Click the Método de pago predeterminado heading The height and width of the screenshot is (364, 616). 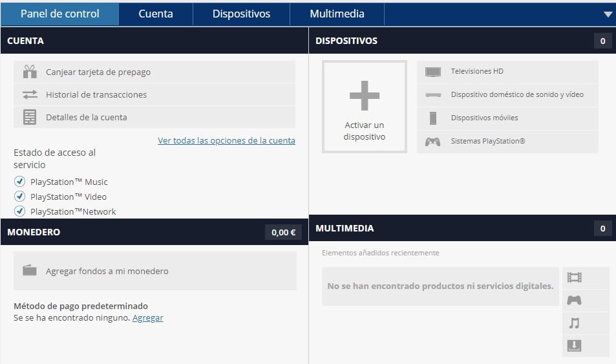pos(81,306)
